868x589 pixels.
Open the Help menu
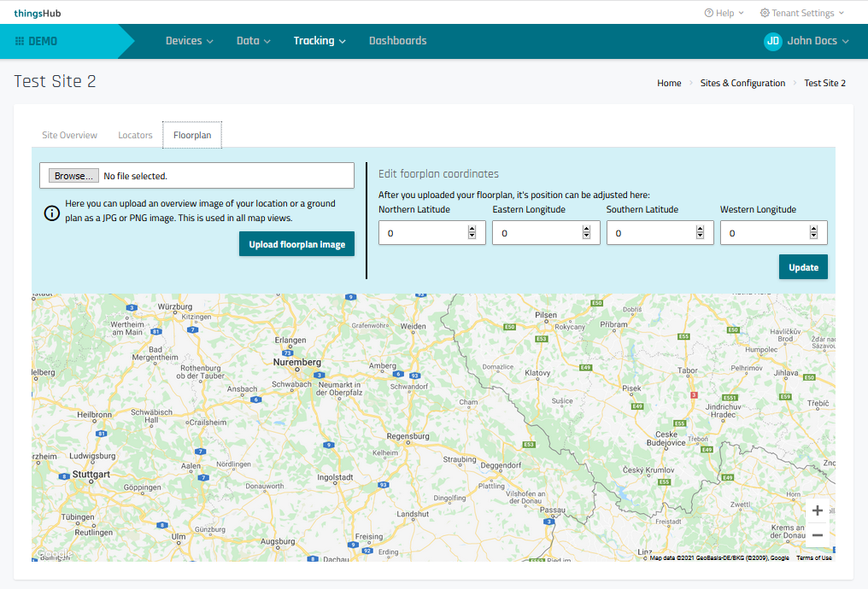pos(724,13)
